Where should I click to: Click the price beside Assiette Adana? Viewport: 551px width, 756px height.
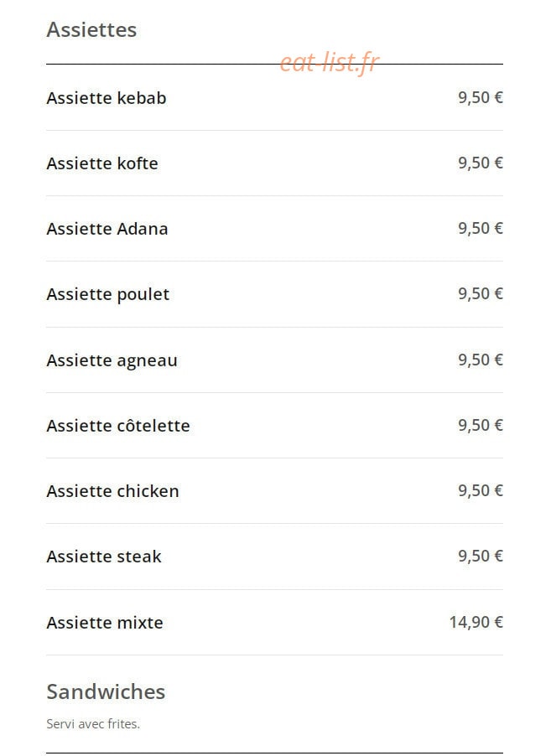click(481, 228)
